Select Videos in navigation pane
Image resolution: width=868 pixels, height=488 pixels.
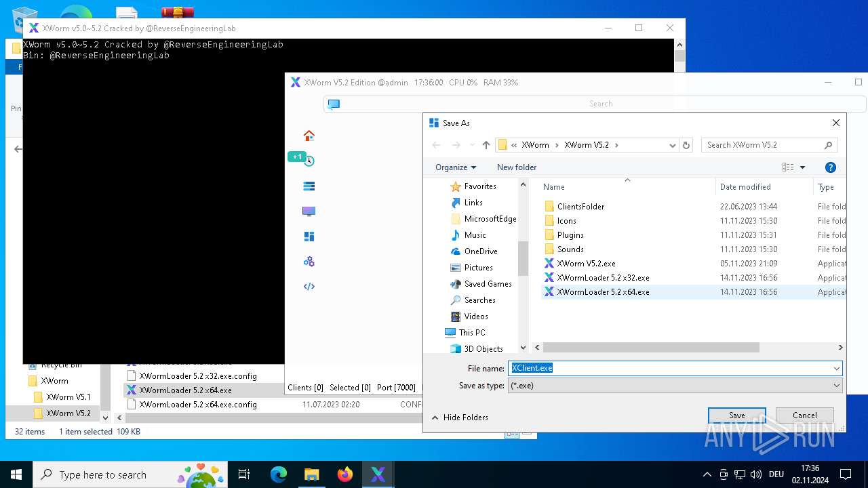click(476, 317)
